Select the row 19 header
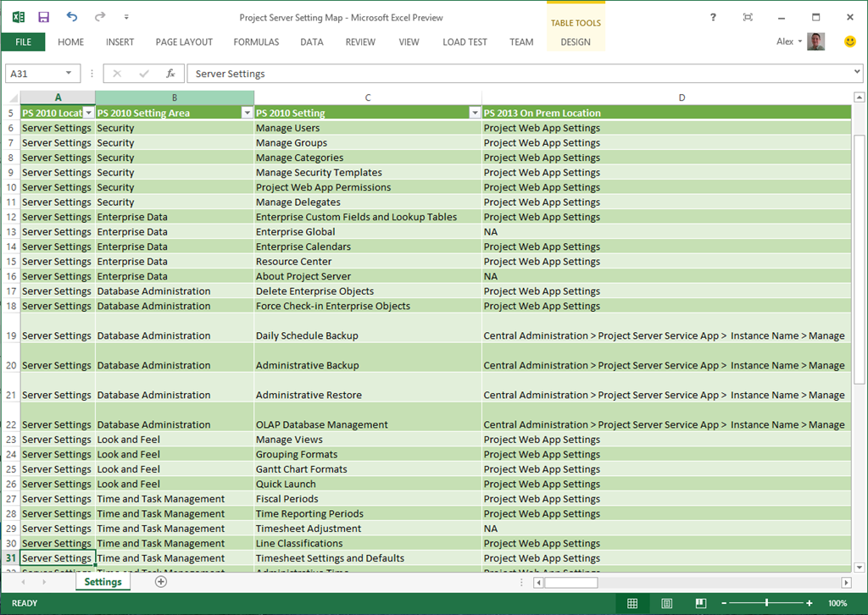 (11, 328)
